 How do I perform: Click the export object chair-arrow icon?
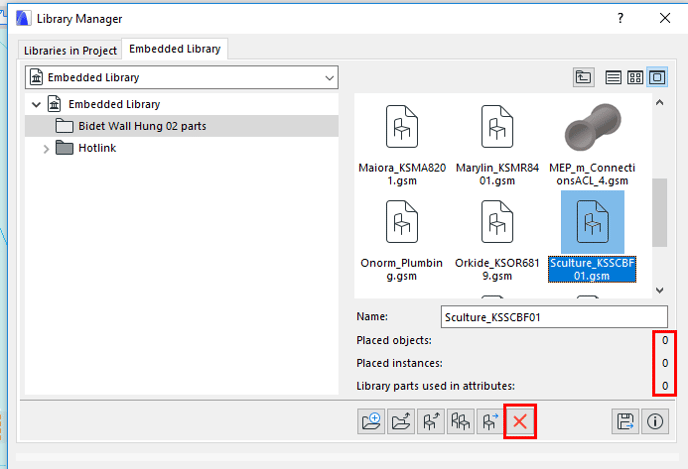tap(431, 422)
